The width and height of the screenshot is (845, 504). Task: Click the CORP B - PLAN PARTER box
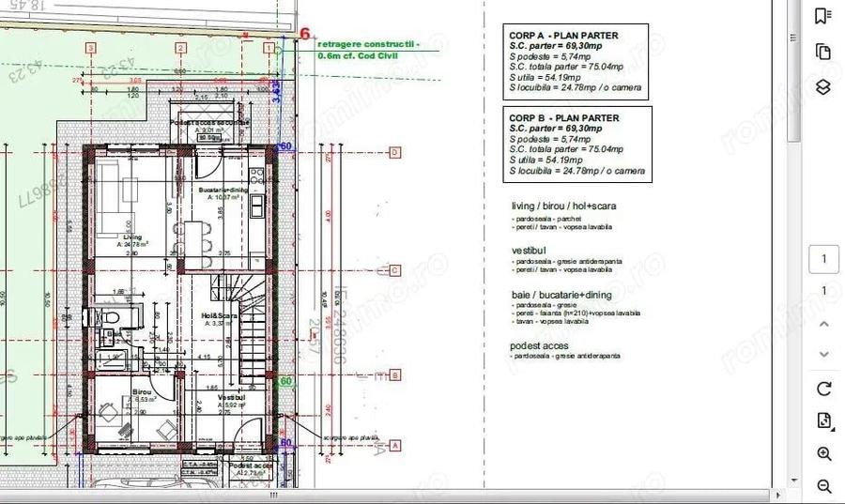point(577,144)
